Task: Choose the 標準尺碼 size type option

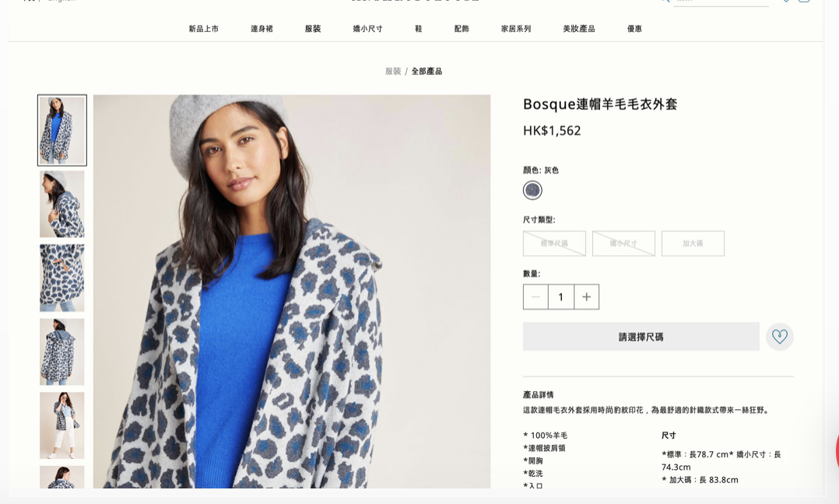Action: coord(554,243)
